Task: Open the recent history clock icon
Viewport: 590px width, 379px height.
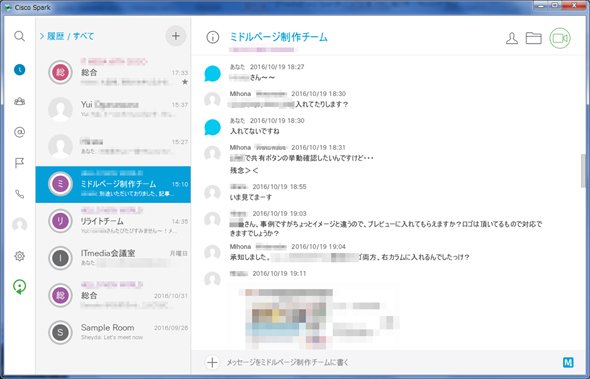Action: pos(20,70)
